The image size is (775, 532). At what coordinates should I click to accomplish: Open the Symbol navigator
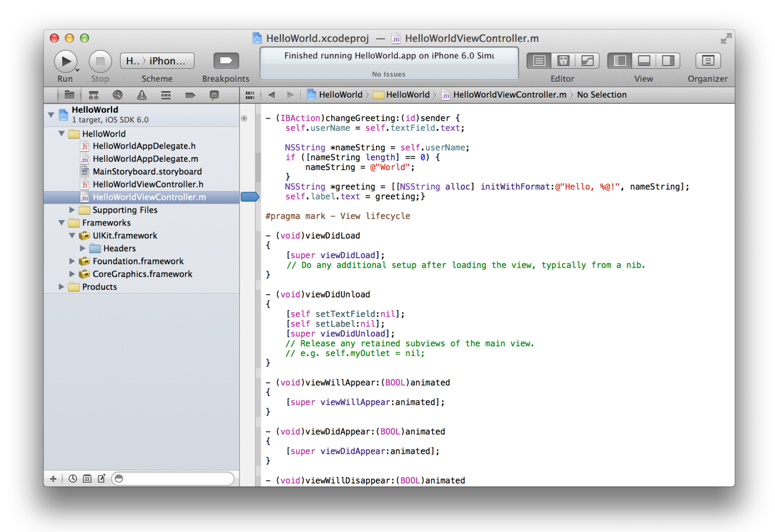point(93,94)
